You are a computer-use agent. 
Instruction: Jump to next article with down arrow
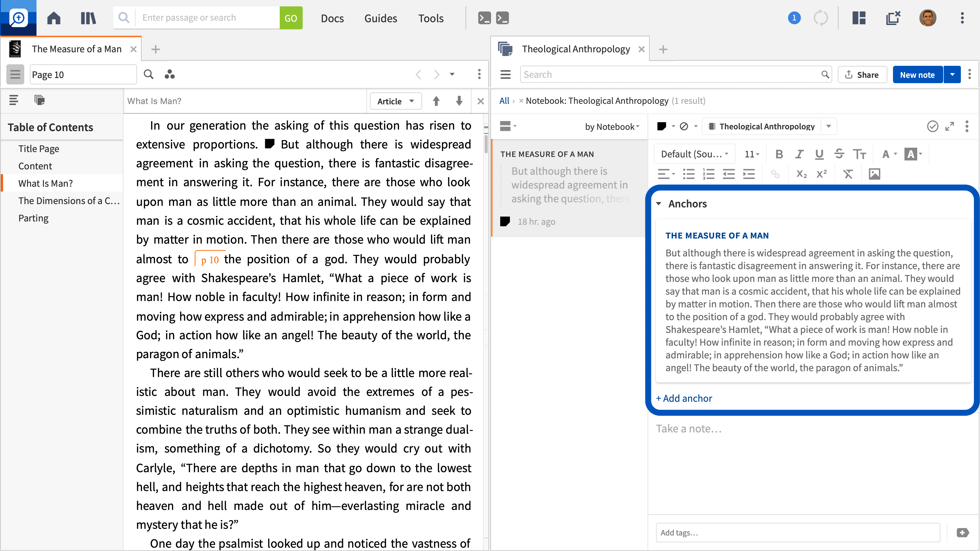(x=459, y=101)
